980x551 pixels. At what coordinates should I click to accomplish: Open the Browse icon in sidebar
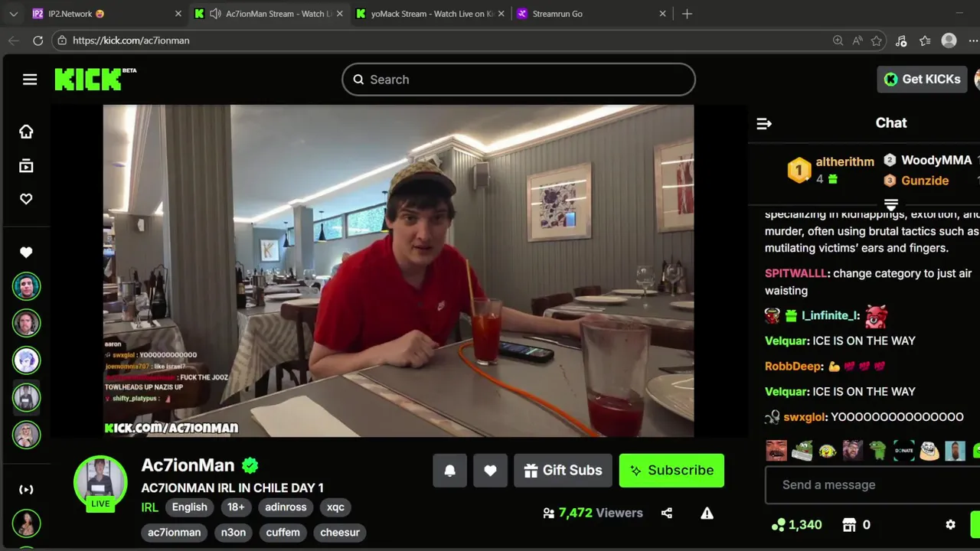26,165
